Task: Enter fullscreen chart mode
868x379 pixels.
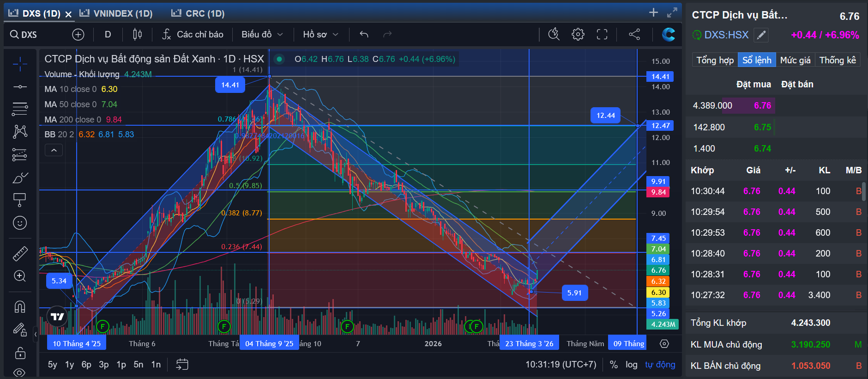Action: [x=602, y=34]
